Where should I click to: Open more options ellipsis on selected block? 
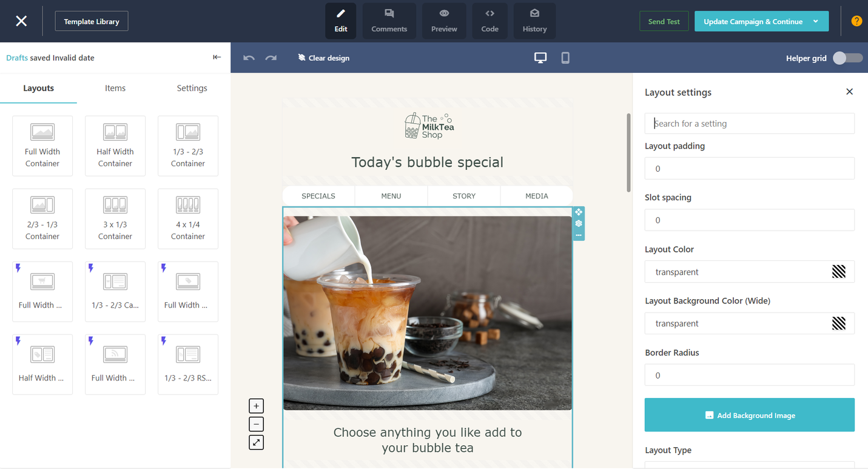click(579, 234)
